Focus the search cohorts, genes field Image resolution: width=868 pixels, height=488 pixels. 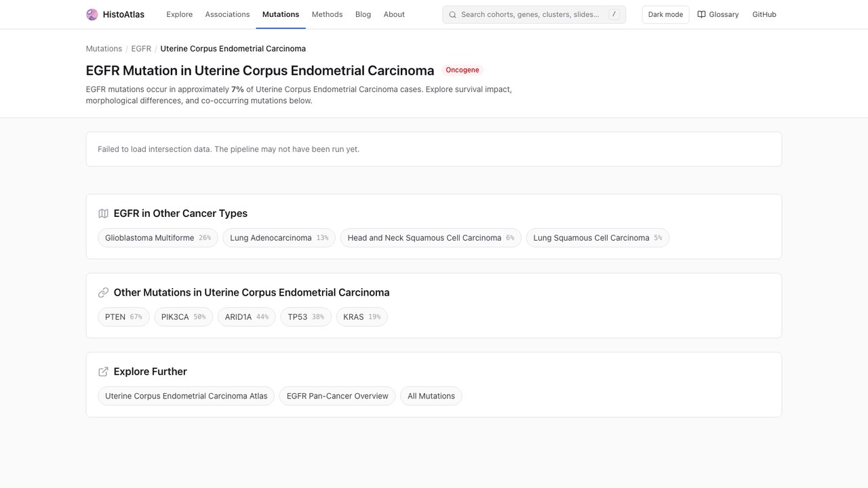tap(534, 14)
